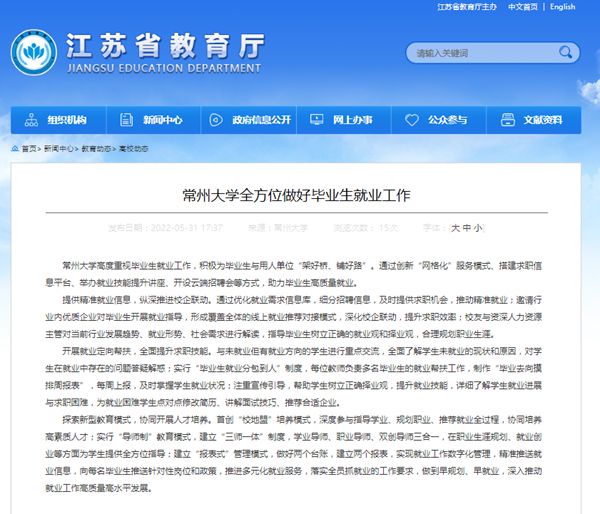Screen dimensions: 600x514
Task: Click the 网上办事 monitor icon
Action: [x=317, y=120]
